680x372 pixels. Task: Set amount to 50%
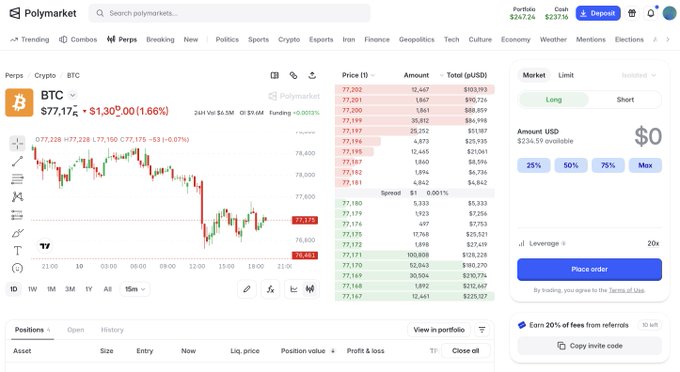pos(571,165)
